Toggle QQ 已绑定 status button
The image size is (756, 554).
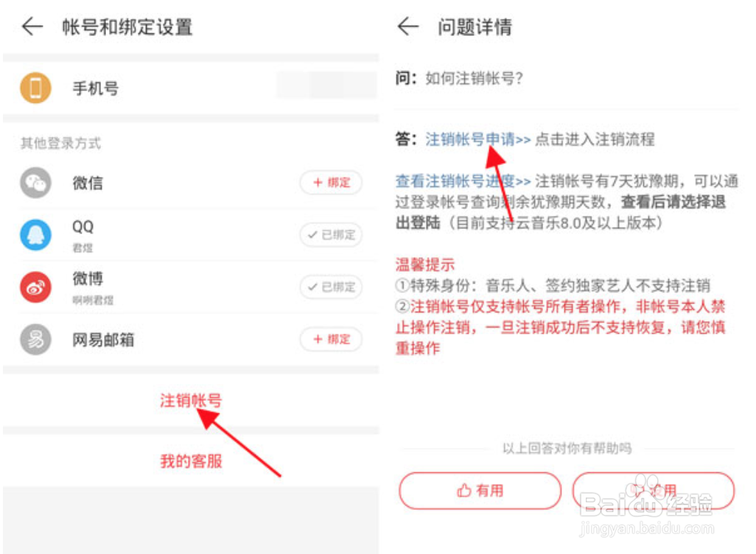tap(331, 235)
